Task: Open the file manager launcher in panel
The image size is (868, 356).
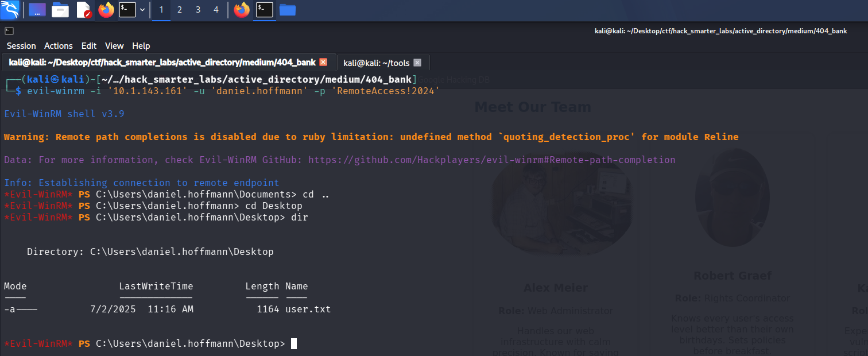Action: pos(60,10)
